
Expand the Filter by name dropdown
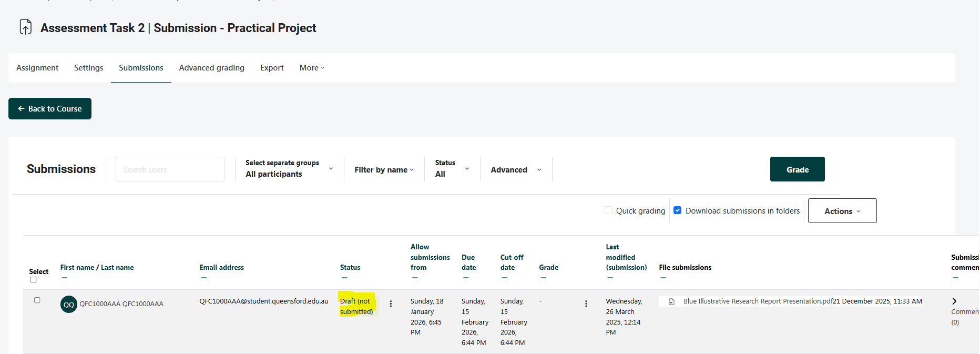384,170
